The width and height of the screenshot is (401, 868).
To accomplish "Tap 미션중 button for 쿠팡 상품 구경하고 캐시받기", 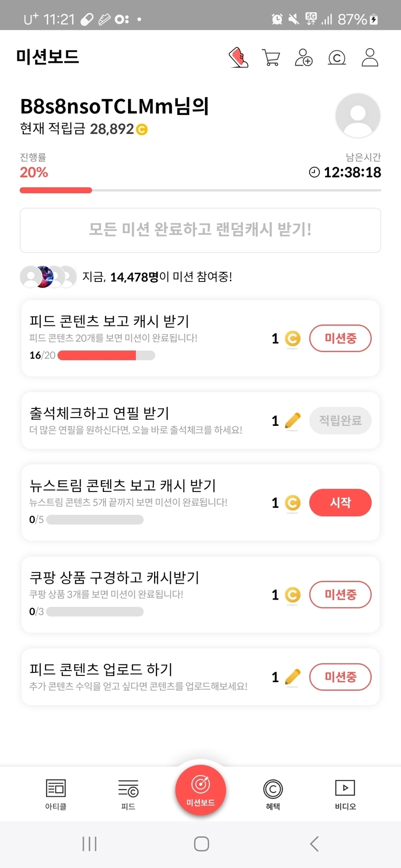I will [340, 594].
